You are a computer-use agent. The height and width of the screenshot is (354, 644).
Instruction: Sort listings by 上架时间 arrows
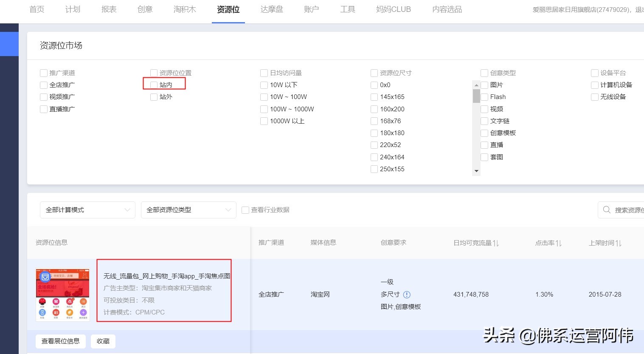point(618,242)
